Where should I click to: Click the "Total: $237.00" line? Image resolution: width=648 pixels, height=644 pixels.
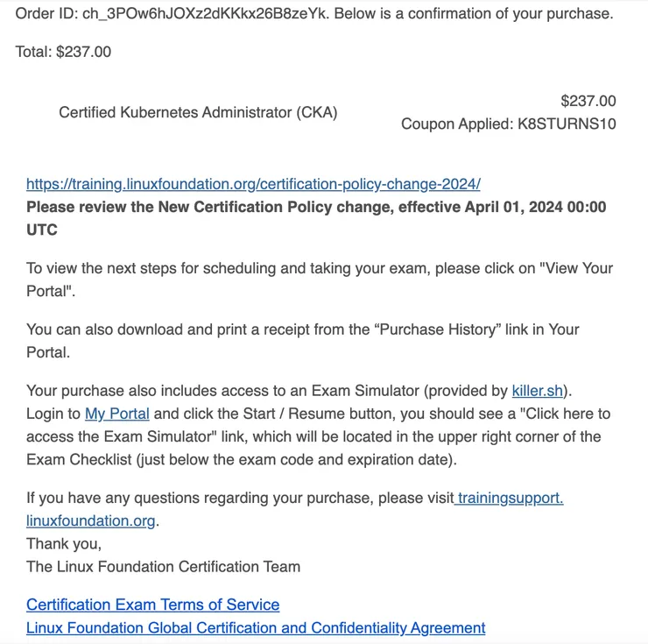click(x=63, y=52)
